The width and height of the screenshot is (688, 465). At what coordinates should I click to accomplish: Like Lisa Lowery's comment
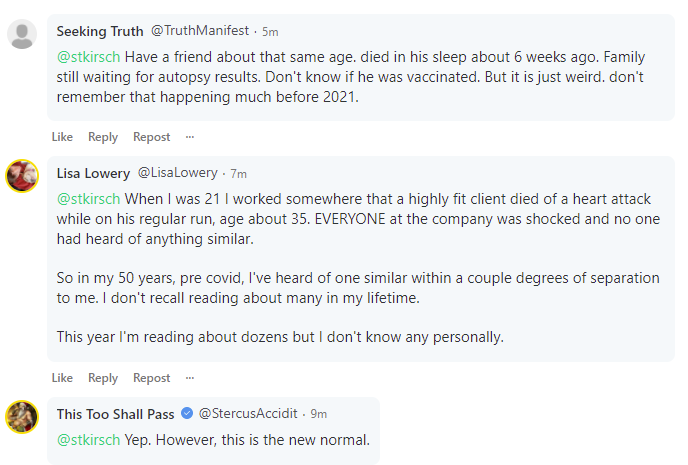[62, 378]
